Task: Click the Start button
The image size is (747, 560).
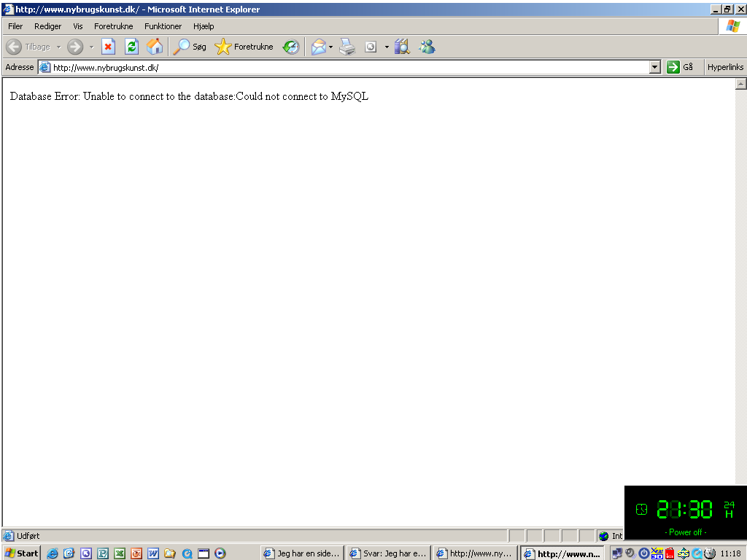Action: 22,553
